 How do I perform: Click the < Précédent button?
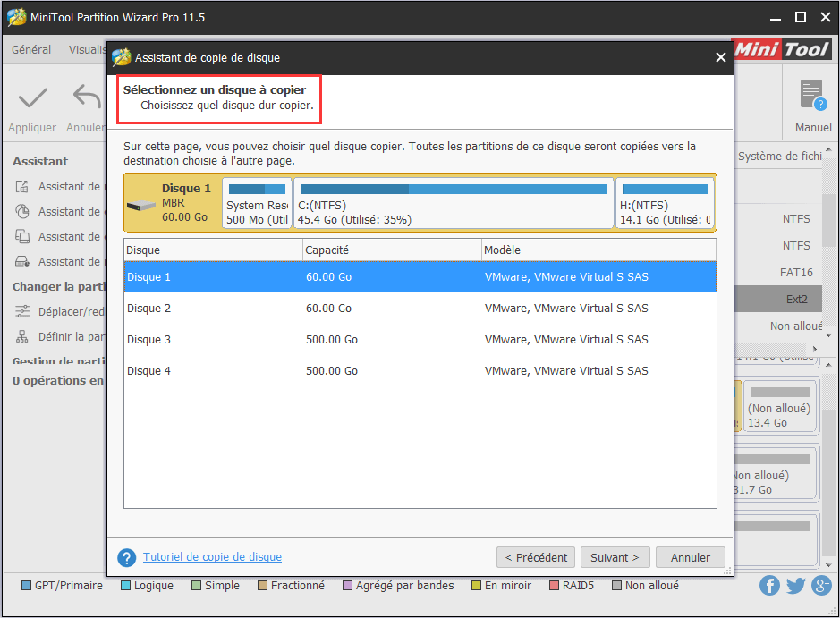[536, 557]
